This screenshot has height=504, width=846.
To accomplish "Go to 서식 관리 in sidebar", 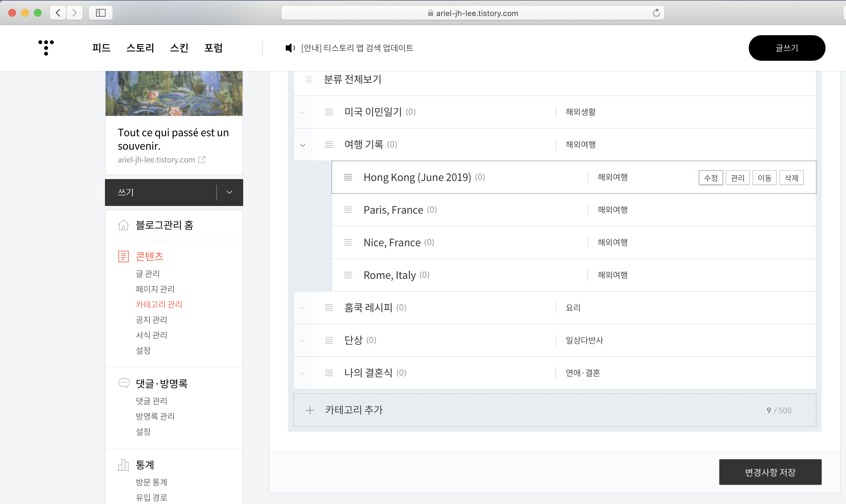I will [151, 335].
